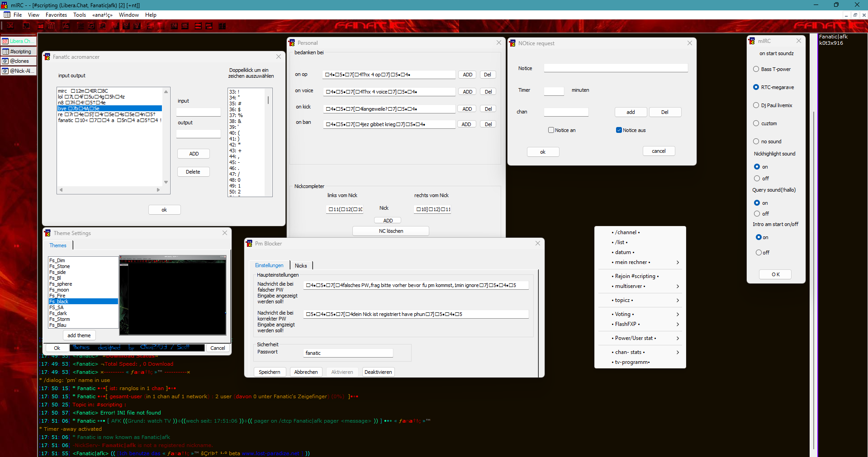Turn Query sound off
Image resolution: width=868 pixels, height=457 pixels.
point(757,214)
